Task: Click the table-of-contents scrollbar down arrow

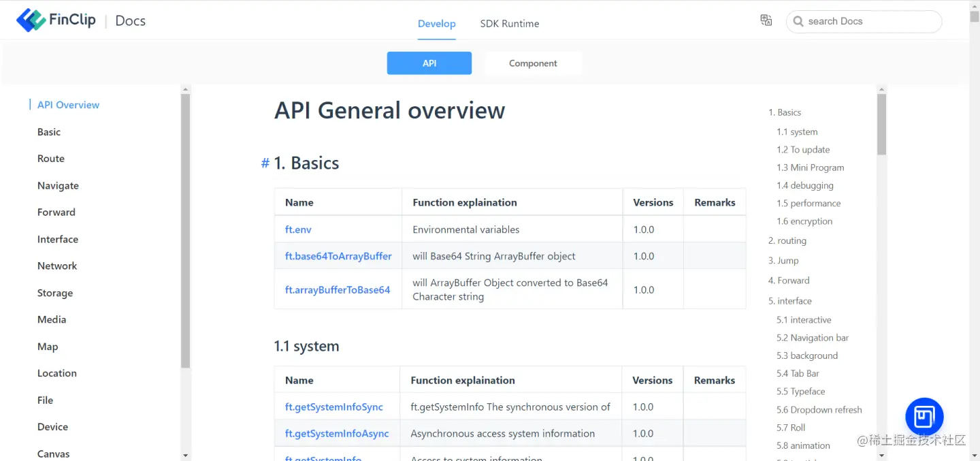Action: pos(881,455)
